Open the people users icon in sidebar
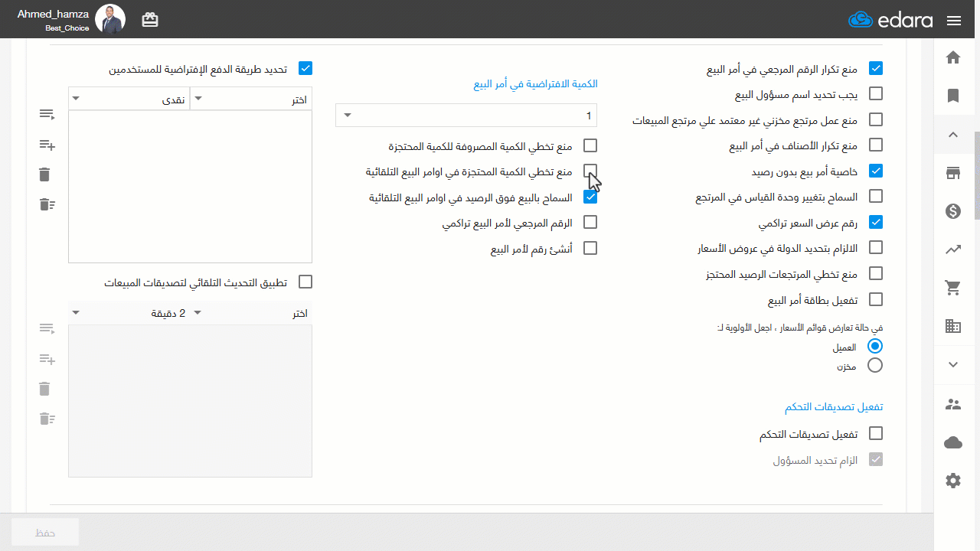Screen dimensions: 980x551 (x=953, y=404)
